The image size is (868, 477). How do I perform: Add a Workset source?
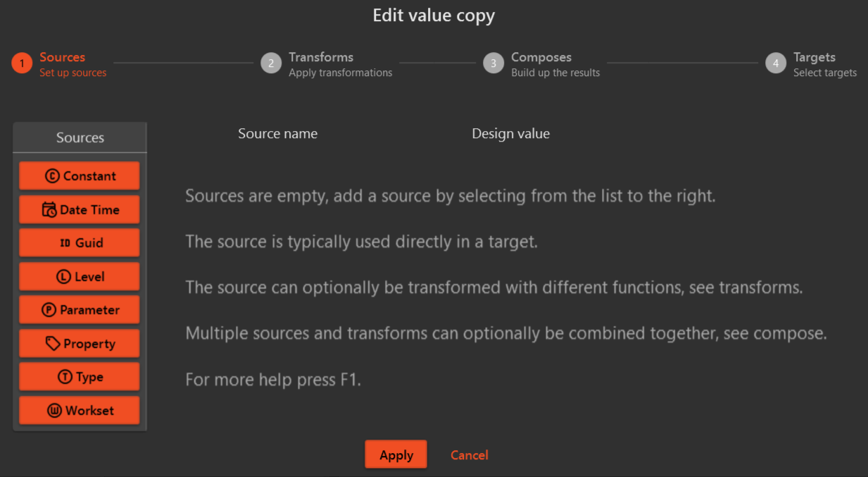tap(79, 410)
